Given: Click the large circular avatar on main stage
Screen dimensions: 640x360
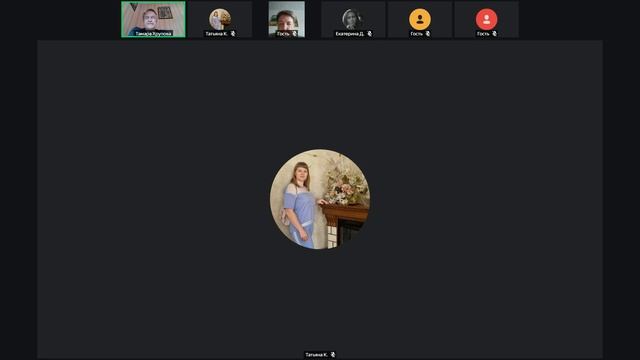Looking at the screenshot, I should [x=320, y=199].
